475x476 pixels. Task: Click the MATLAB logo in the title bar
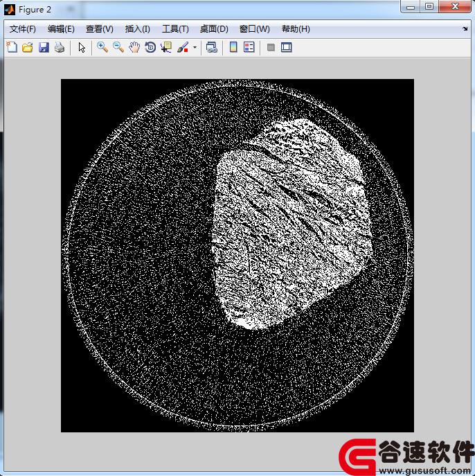10,10
